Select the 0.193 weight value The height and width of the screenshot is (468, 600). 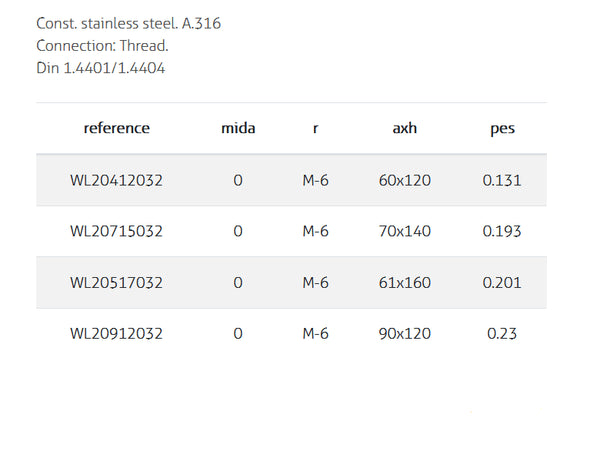point(502,232)
